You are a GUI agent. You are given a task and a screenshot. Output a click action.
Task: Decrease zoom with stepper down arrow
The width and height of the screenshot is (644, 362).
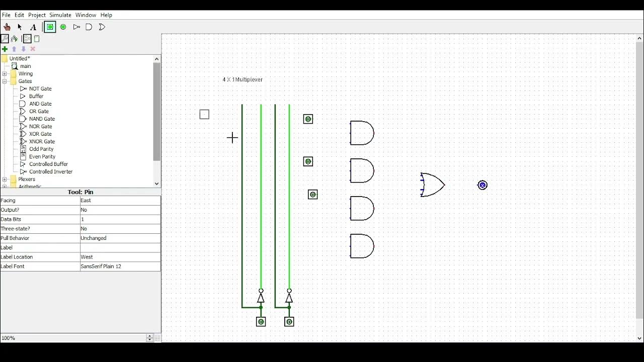tap(149, 340)
